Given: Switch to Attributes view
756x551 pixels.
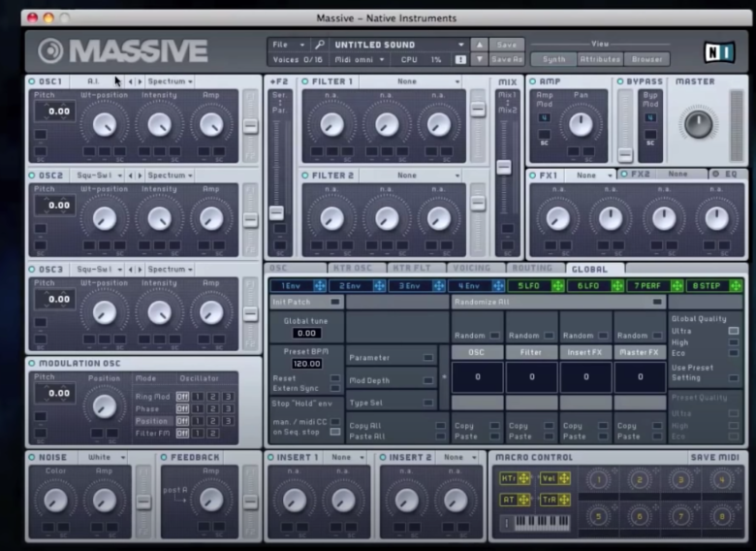Looking at the screenshot, I should 600,59.
